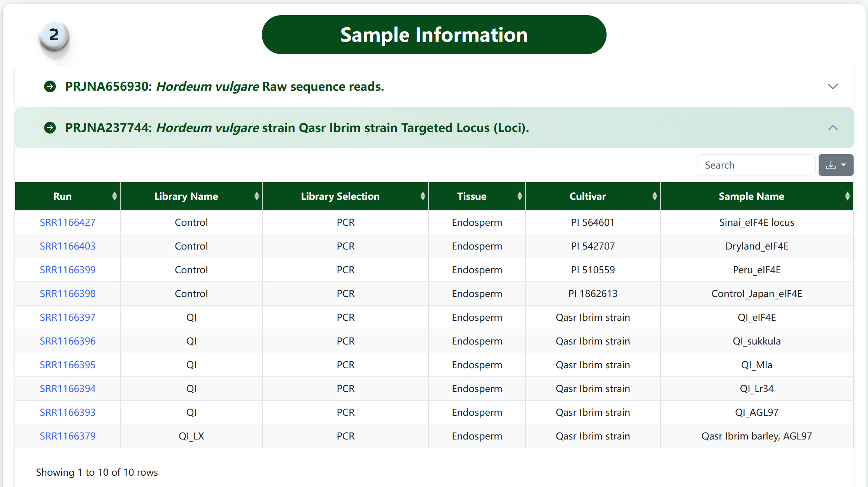Select cell 'PI 564601'
868x487 pixels.
click(x=593, y=222)
